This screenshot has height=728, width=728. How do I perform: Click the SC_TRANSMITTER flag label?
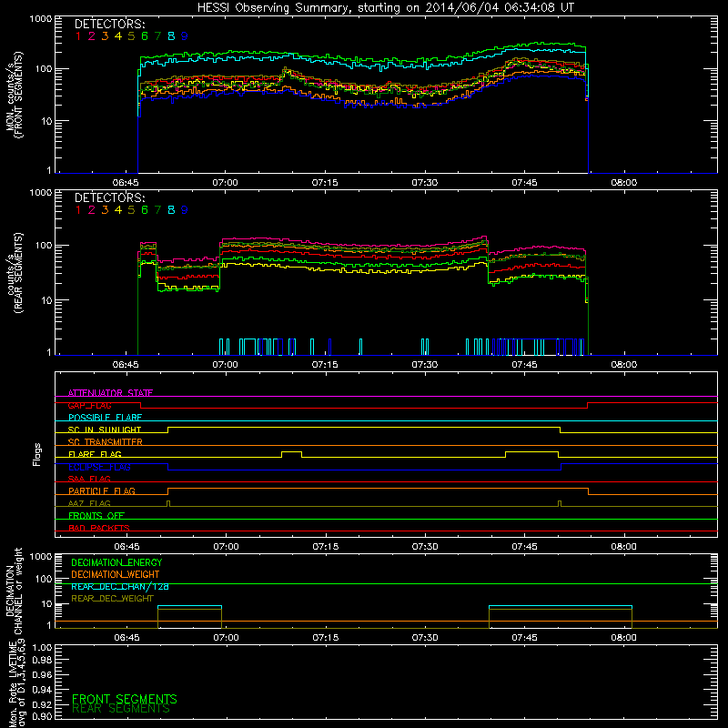click(x=106, y=442)
